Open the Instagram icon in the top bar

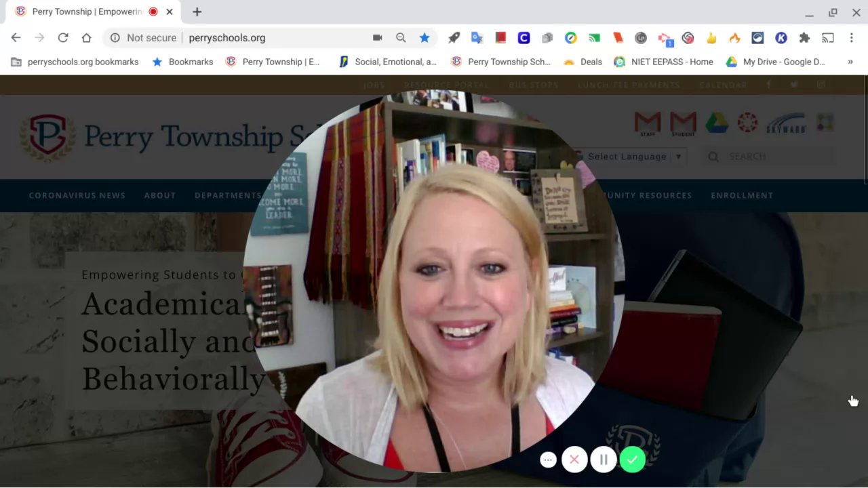point(821,85)
